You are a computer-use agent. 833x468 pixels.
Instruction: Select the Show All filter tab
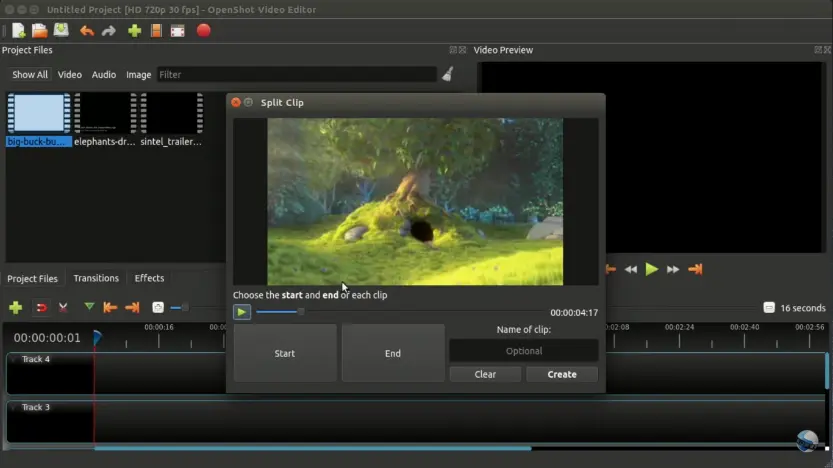30,75
